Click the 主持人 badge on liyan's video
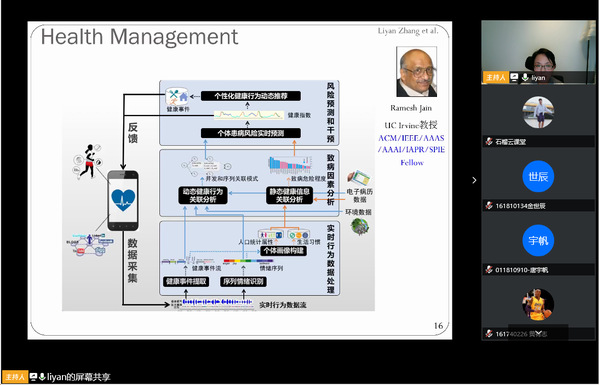599x385 pixels. click(495, 78)
